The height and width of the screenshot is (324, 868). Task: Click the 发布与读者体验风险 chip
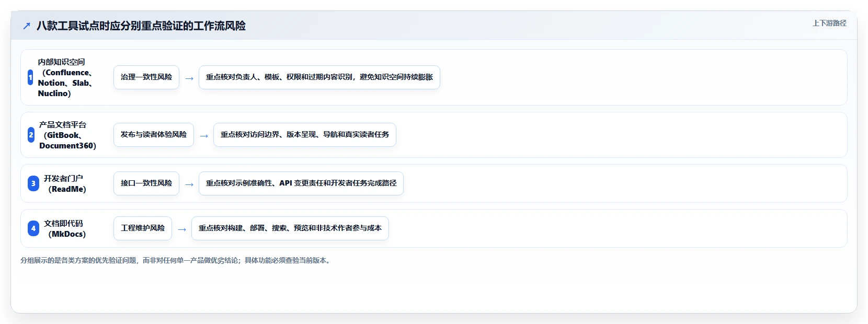click(154, 135)
